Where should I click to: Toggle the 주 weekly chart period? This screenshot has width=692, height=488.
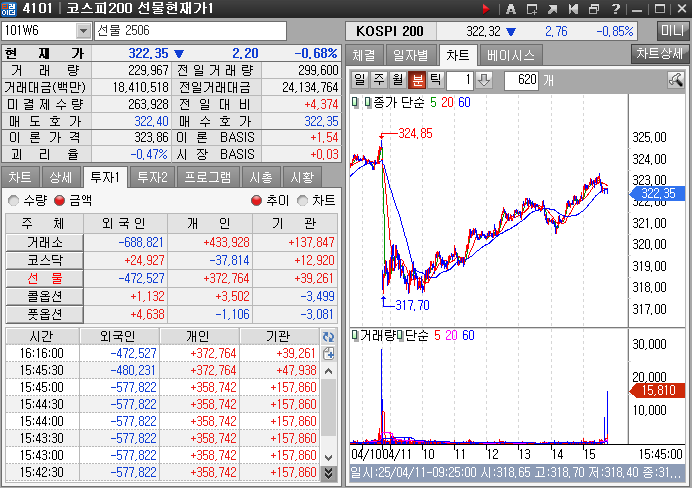point(379,79)
